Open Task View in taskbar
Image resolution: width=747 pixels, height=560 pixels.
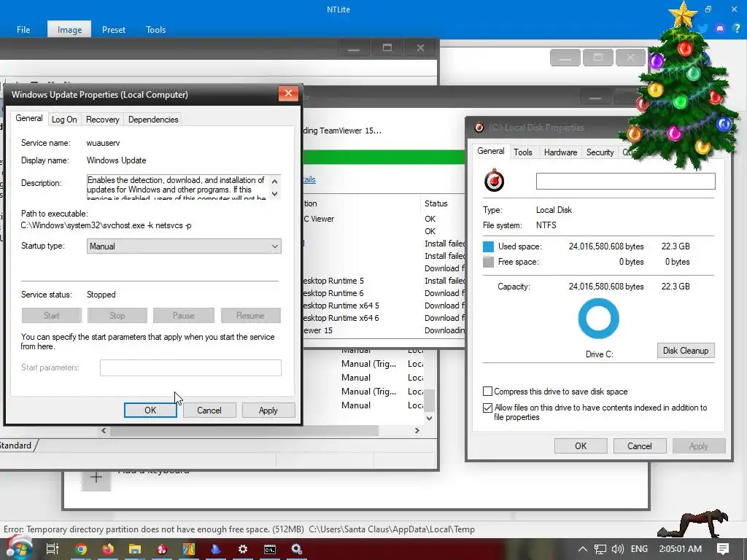click(x=52, y=549)
